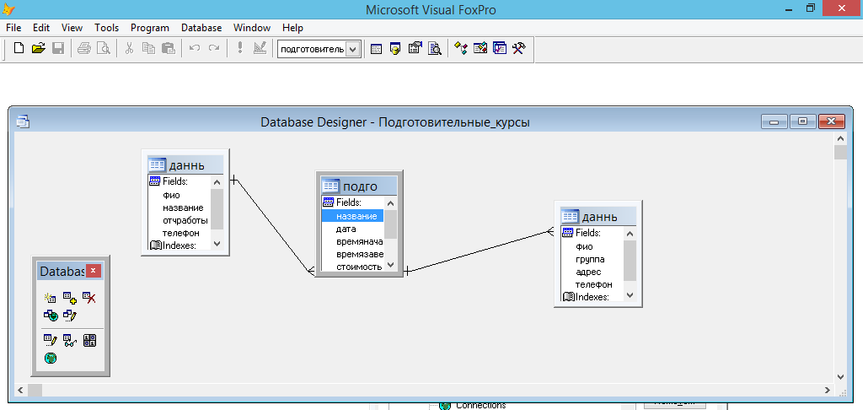Screen dimensions: 868x410
Task: Select field времянача in подго table
Action: click(x=359, y=241)
